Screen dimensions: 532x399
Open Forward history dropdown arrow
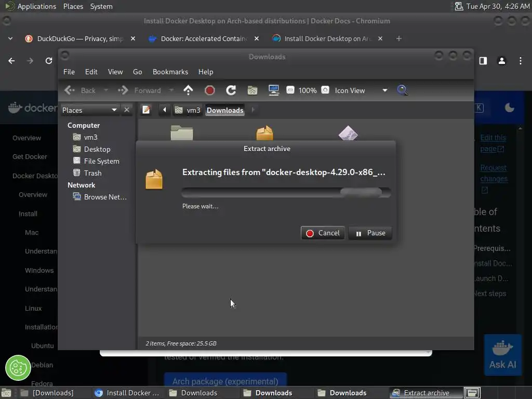click(x=171, y=90)
